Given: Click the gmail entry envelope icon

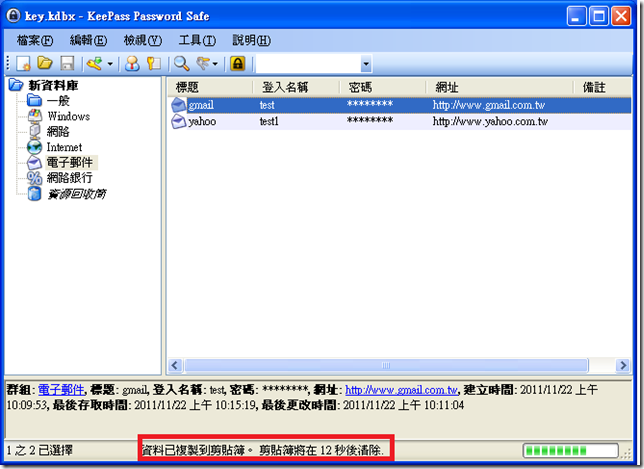Looking at the screenshot, I should click(178, 105).
